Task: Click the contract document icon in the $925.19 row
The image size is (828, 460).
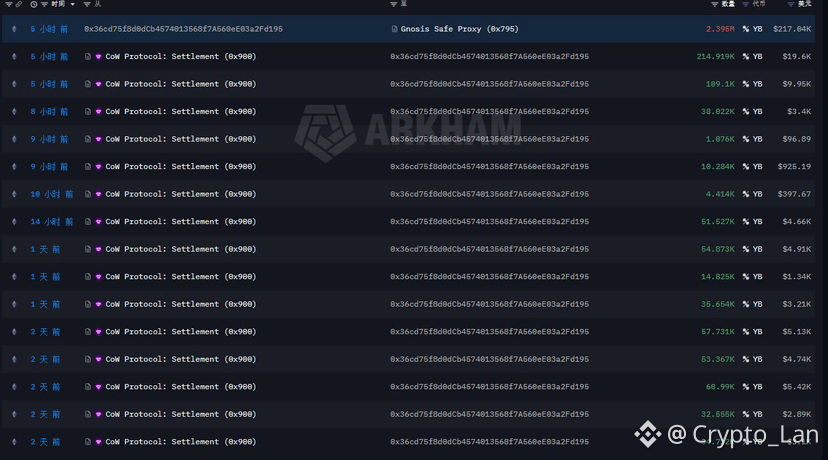Action: [88, 166]
